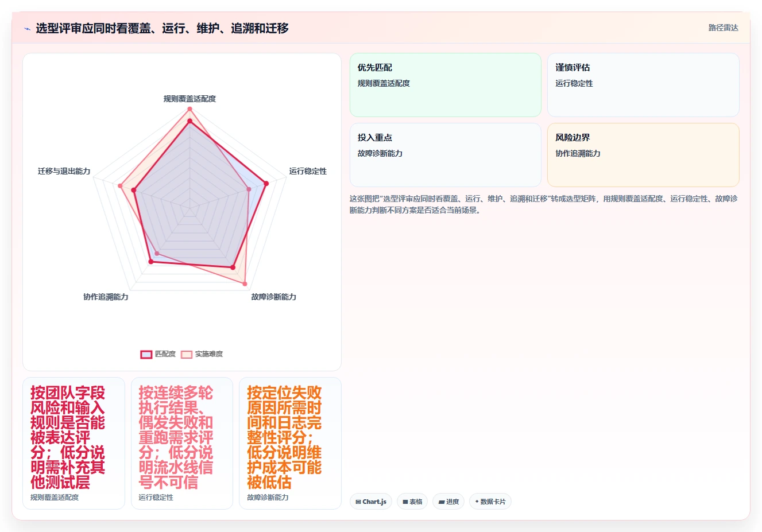Image resolution: width=762 pixels, height=532 pixels.
Task: Click the 实施难度 data point at 迁移与退出能力
Action: pos(120,185)
